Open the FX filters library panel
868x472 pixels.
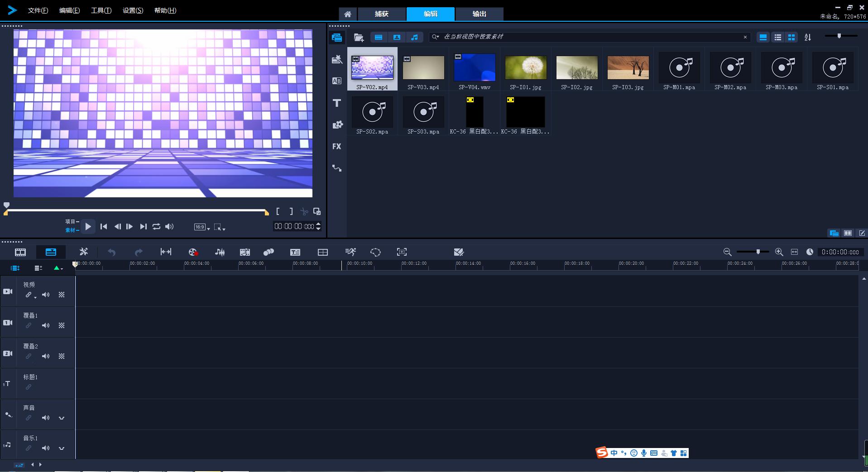pos(336,146)
